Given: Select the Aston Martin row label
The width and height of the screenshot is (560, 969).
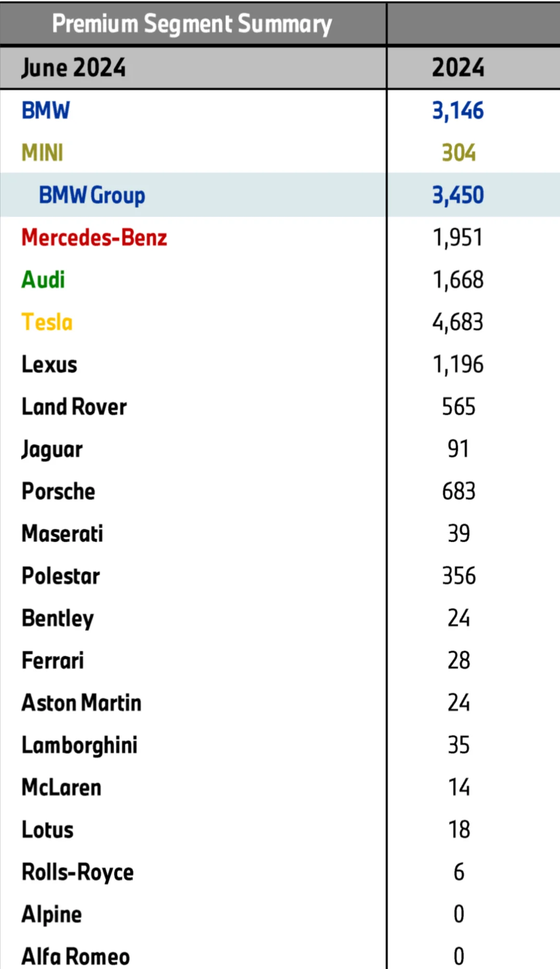Looking at the screenshot, I should click(x=81, y=703).
